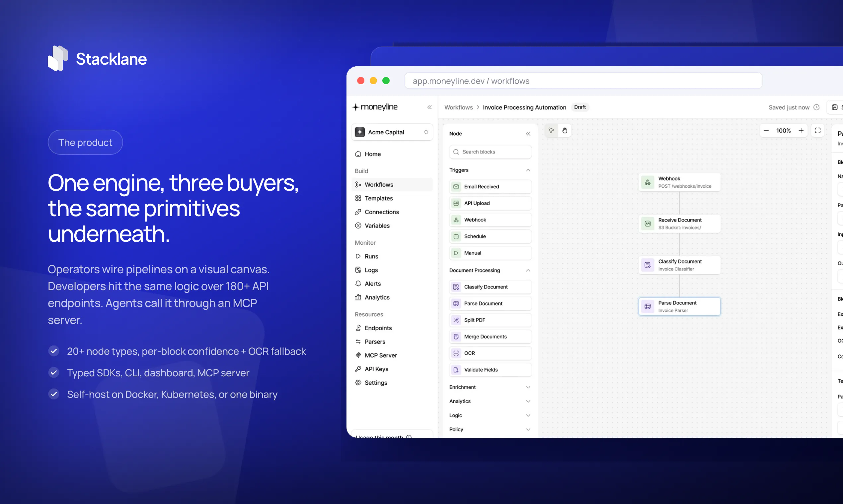This screenshot has width=843, height=504.
Task: Collapse the moneyline sidebar with double chevron
Action: (x=429, y=107)
